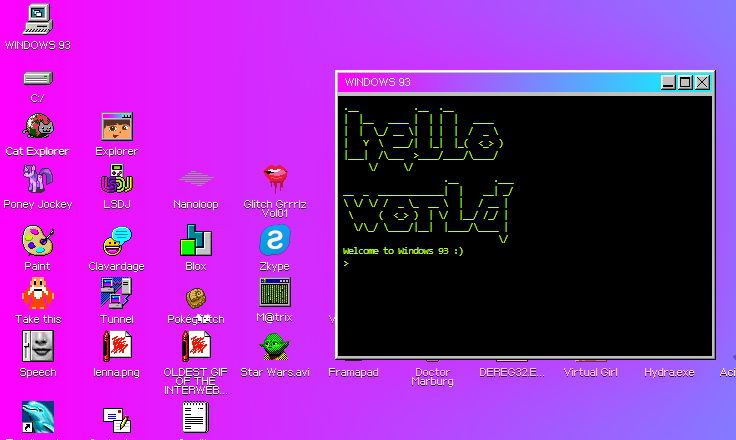Select the Doctor Marburg label
736x440 pixels.
[432, 377]
